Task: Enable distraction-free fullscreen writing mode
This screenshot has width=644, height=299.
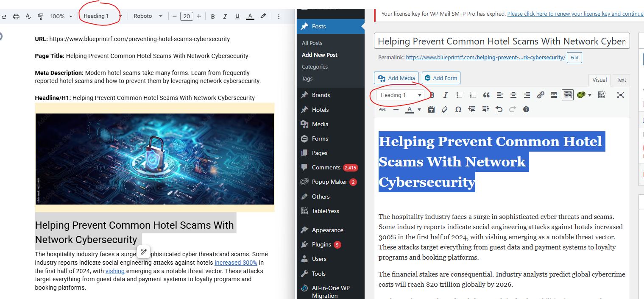Action: coord(621,95)
